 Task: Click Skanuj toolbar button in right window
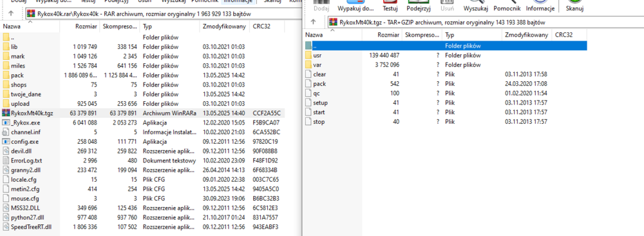(574, 6)
